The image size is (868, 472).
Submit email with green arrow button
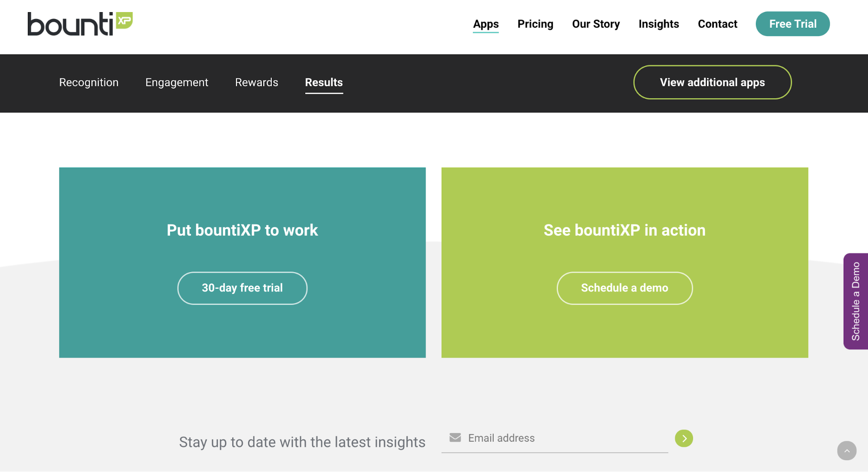coord(683,438)
